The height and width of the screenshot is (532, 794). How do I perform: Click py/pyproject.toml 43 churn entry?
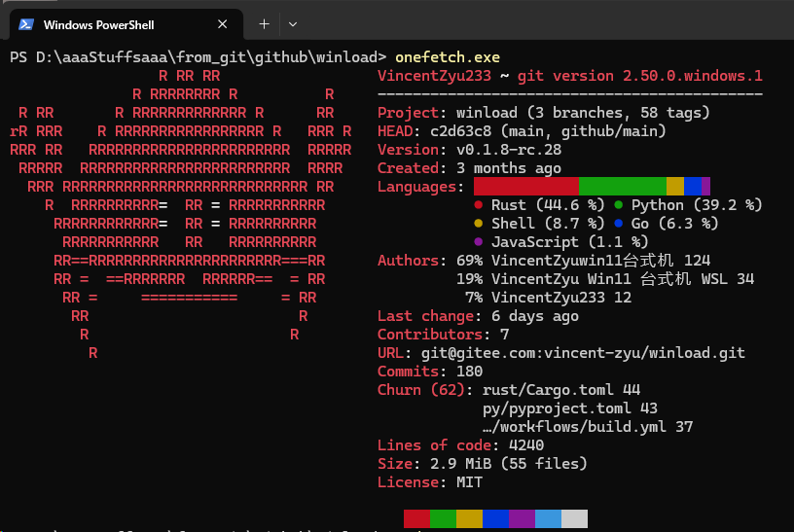click(570, 408)
